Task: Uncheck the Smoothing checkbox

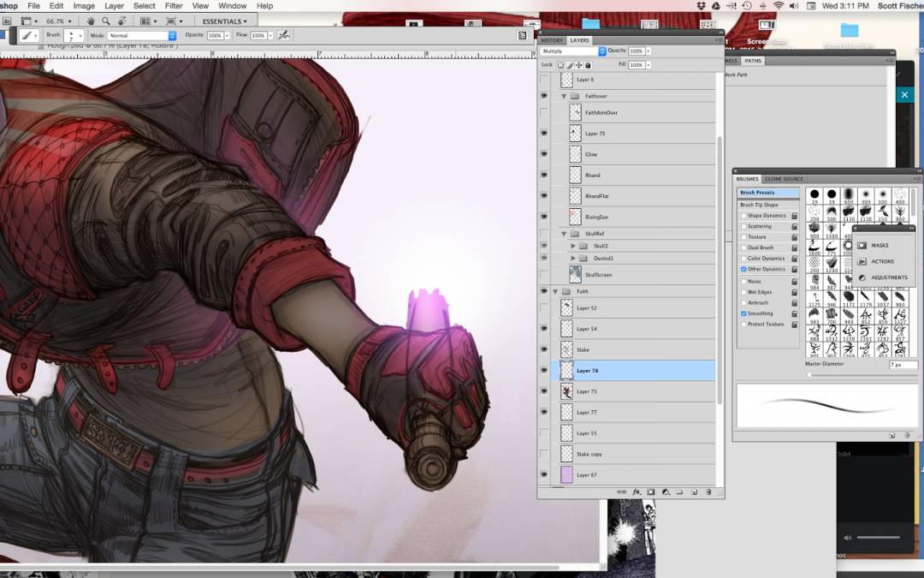Action: [x=743, y=313]
